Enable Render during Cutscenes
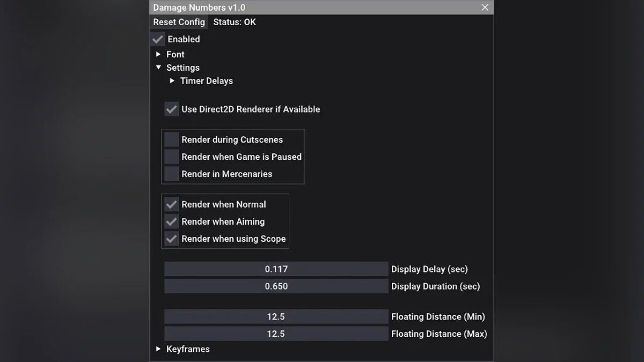Image resolution: width=644 pixels, height=362 pixels. pos(172,139)
